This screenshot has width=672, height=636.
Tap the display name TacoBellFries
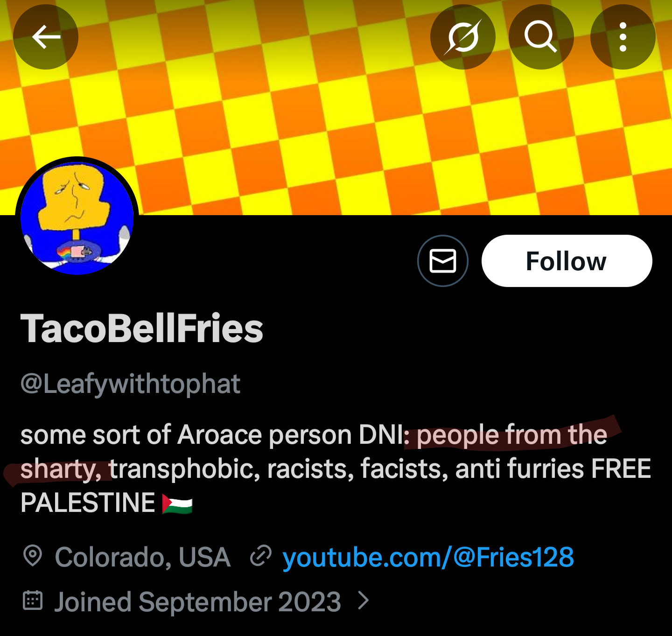click(142, 328)
